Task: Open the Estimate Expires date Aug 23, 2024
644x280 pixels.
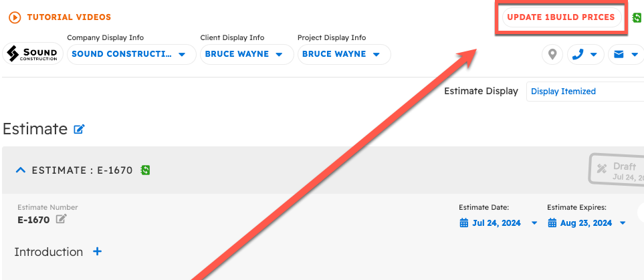Action: tap(587, 223)
